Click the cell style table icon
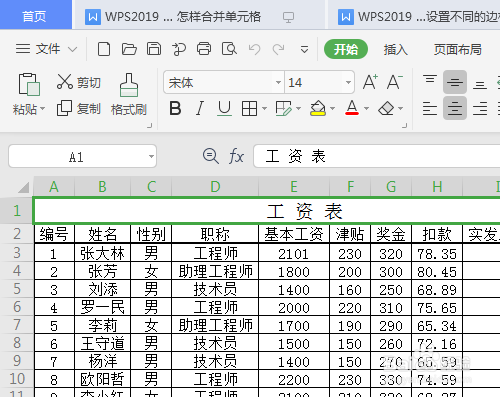The image size is (500, 397). point(283,109)
